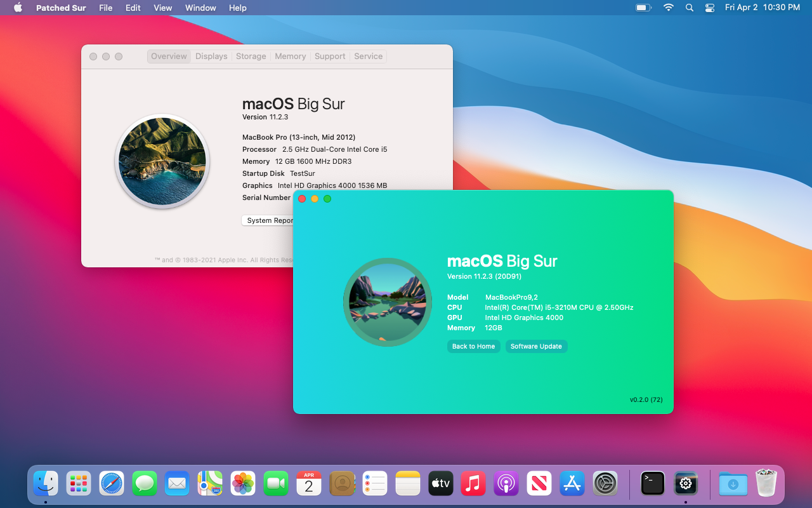Click the i5-3210M CPU value text

(559, 307)
